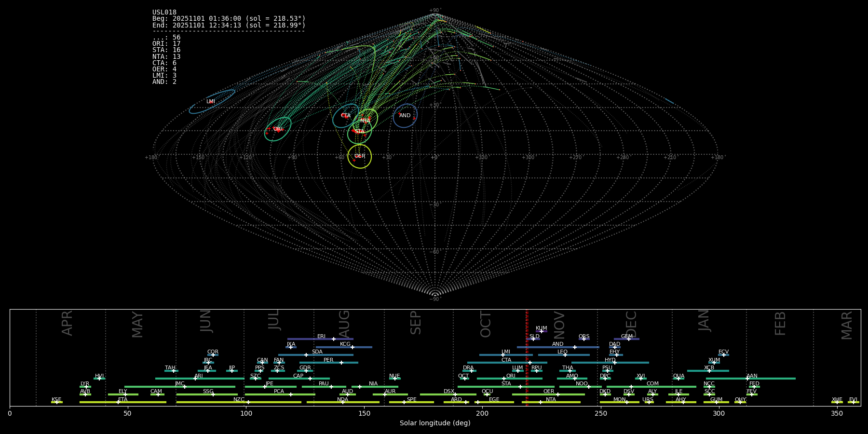Click the GEM peak cross marker
The height and width of the screenshot is (434, 868).
coord(628,339)
